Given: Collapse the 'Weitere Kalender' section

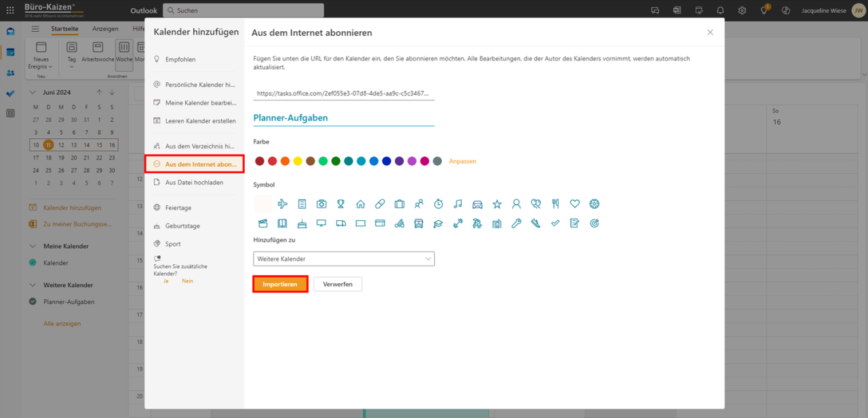Looking at the screenshot, I should pyautogui.click(x=34, y=285).
